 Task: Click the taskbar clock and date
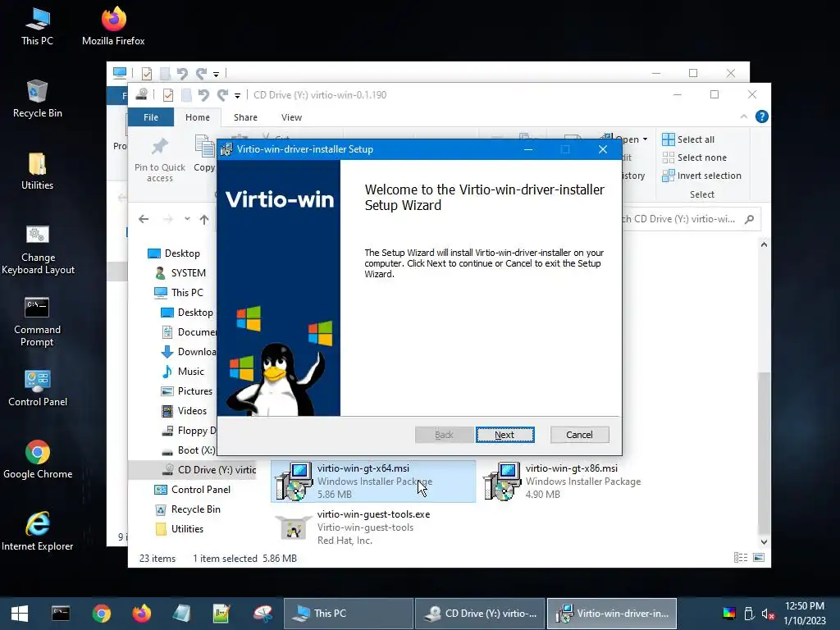(x=805, y=614)
